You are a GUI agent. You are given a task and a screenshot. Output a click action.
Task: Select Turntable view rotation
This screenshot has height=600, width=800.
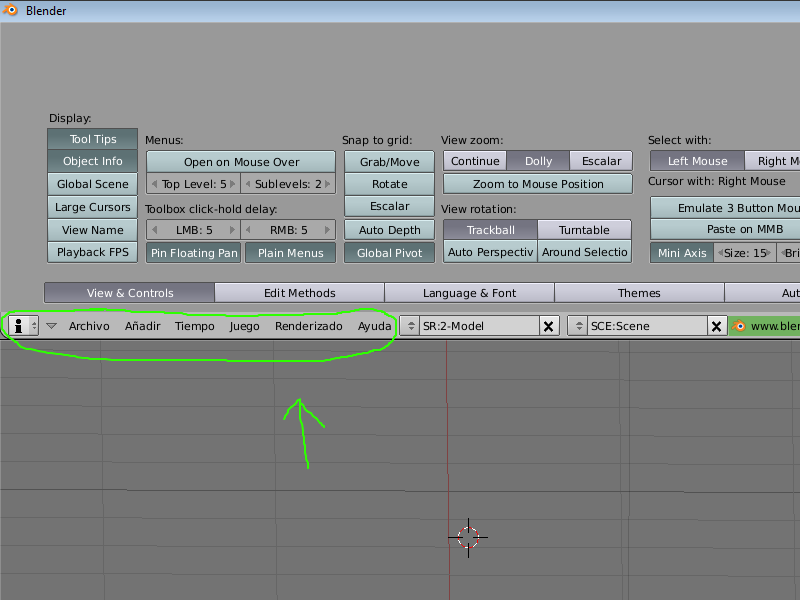585,230
